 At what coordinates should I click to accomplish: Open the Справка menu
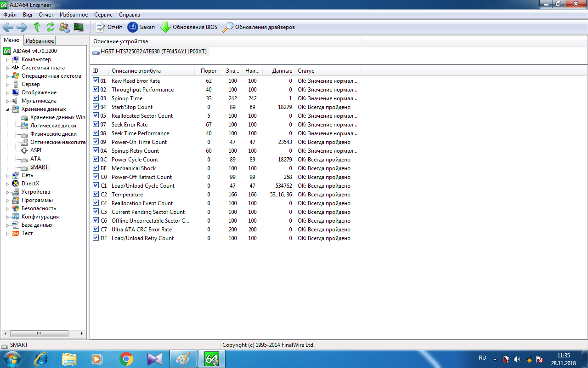130,15
